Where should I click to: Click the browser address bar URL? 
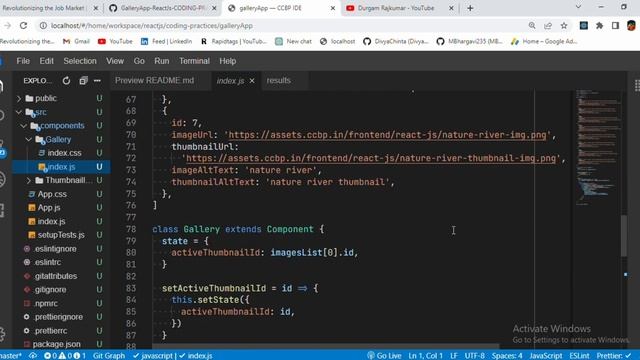pos(152,26)
